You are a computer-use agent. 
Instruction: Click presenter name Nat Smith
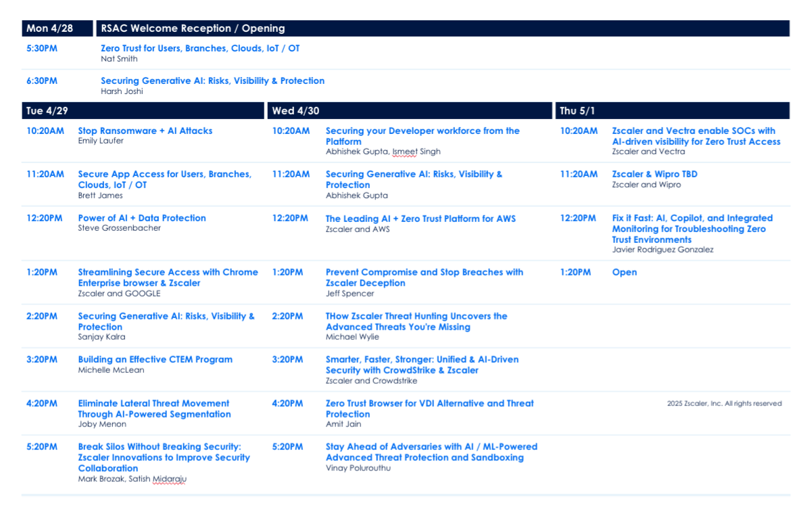click(119, 59)
